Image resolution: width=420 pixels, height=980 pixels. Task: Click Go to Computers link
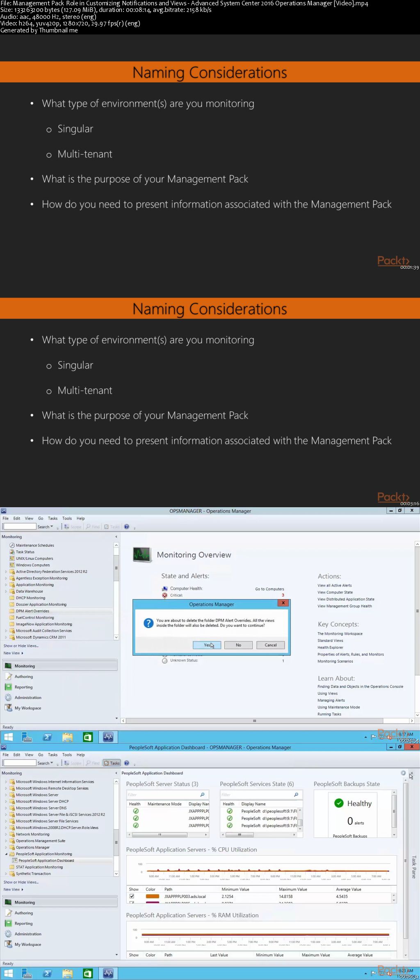(269, 589)
